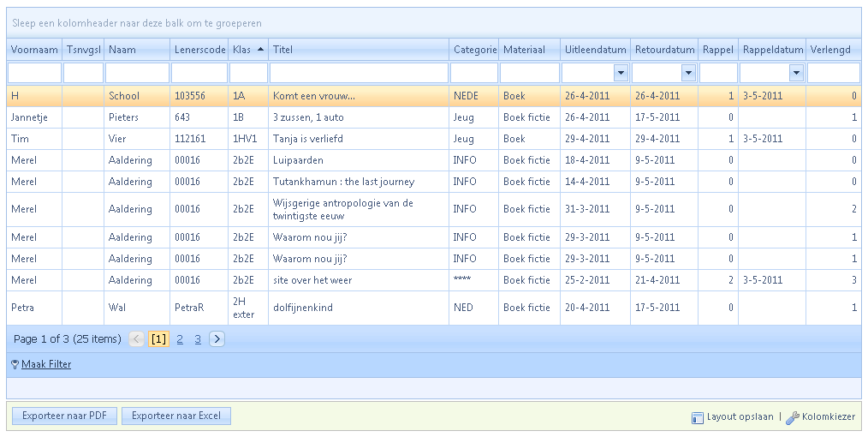Focus the Naam filter input box
Viewport: 868px width, 437px height.
137,74
